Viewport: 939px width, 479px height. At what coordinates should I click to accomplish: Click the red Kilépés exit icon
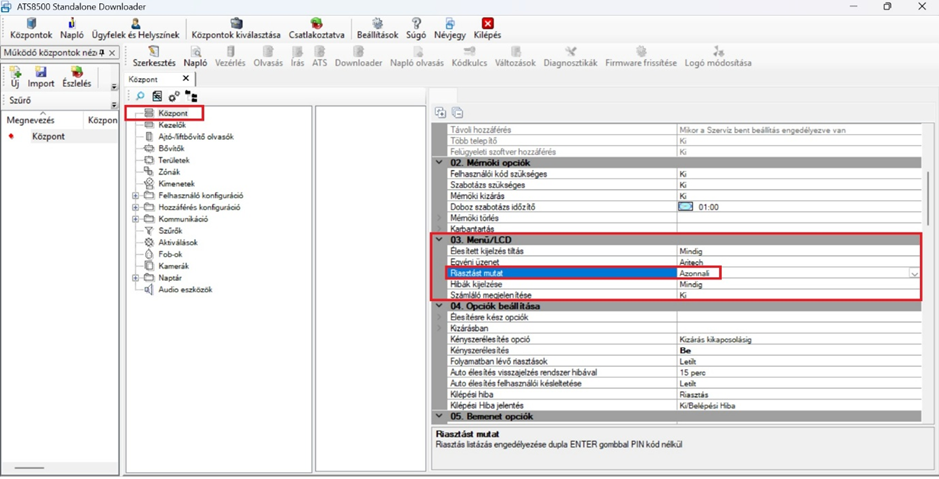tap(487, 24)
